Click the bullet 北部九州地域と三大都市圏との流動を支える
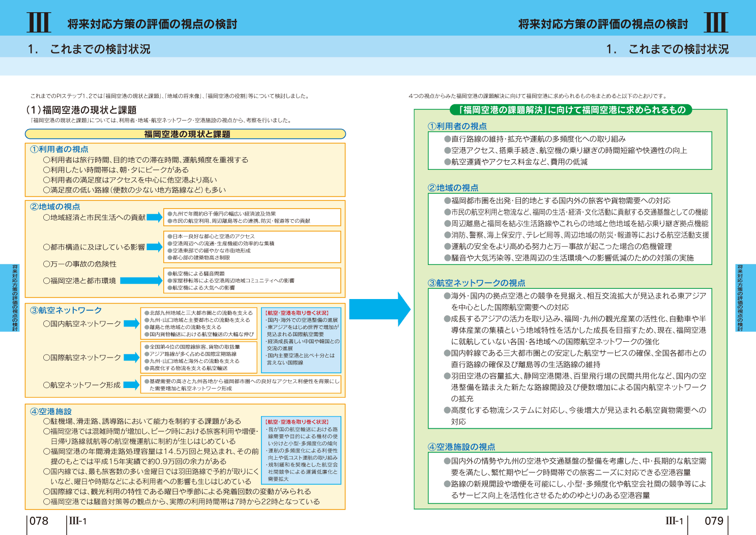Image resolution: width=756 pixels, height=535 pixels. click(198, 313)
